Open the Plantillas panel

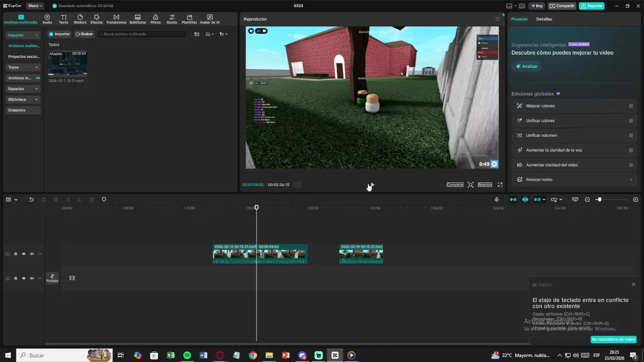pos(189,19)
